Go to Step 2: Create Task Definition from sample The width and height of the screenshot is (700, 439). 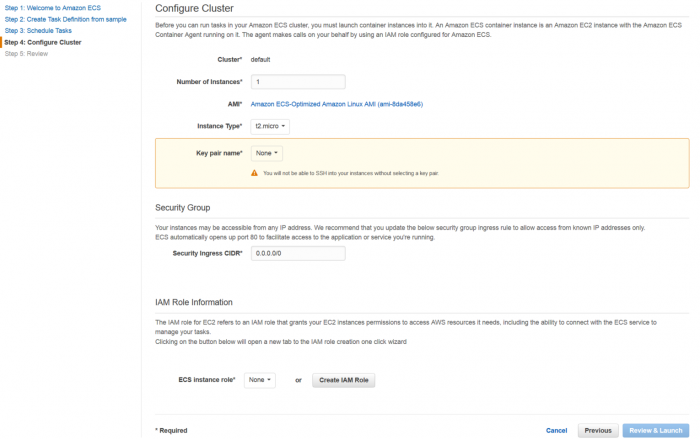click(66, 19)
